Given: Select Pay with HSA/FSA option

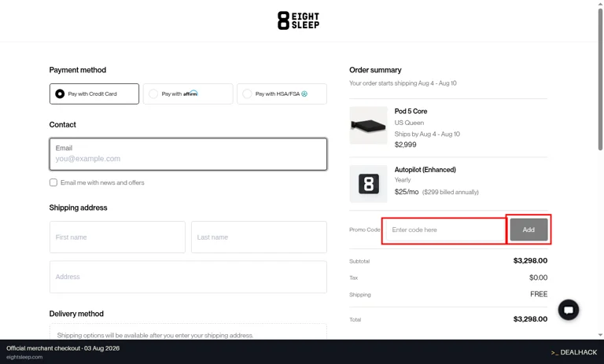Looking at the screenshot, I should [282, 94].
